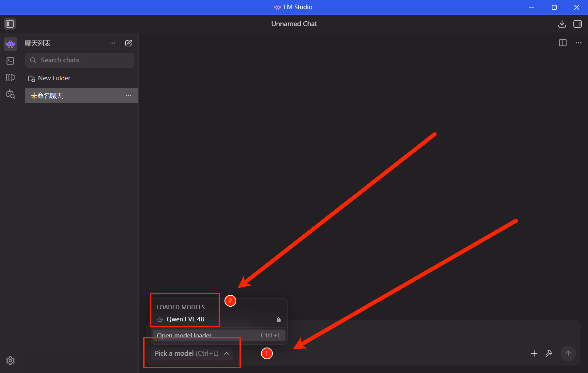Image resolution: width=588 pixels, height=373 pixels.
Task: Enable split view layout icon
Action: [x=563, y=43]
